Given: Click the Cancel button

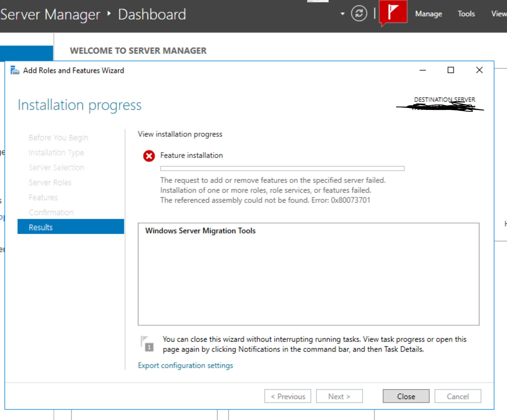Looking at the screenshot, I should (x=458, y=396).
